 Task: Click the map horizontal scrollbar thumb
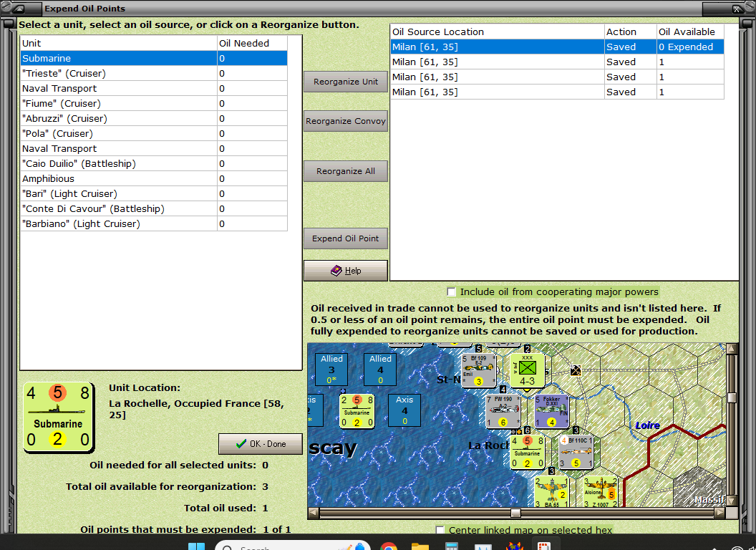(x=515, y=512)
